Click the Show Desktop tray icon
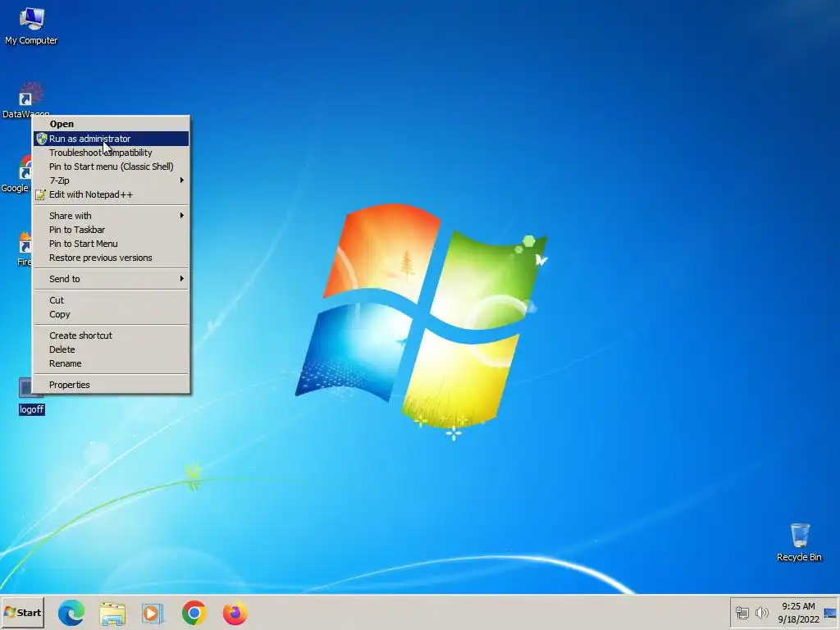The image size is (840, 630). [830, 613]
